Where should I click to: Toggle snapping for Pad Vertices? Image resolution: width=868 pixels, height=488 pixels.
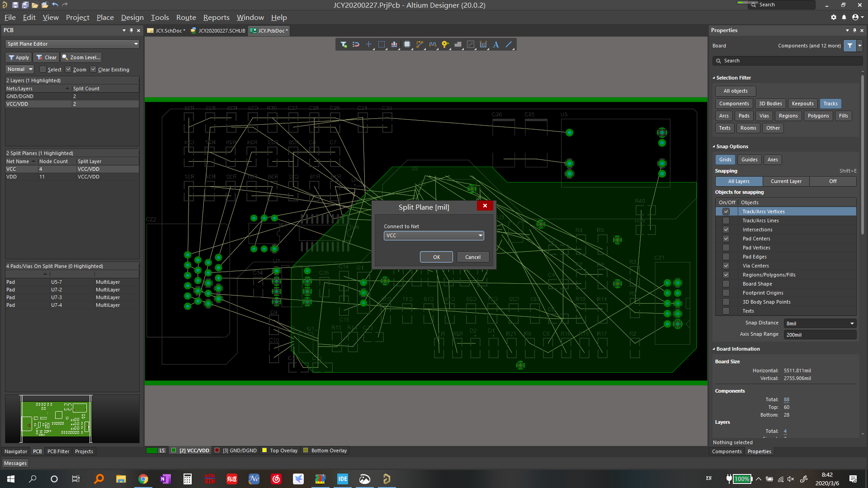coord(726,248)
